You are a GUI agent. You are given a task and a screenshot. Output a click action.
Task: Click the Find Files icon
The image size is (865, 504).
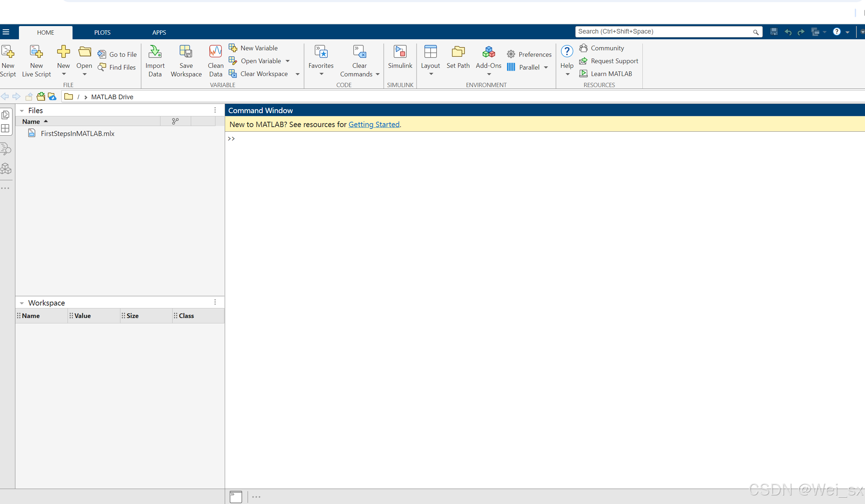tap(102, 67)
